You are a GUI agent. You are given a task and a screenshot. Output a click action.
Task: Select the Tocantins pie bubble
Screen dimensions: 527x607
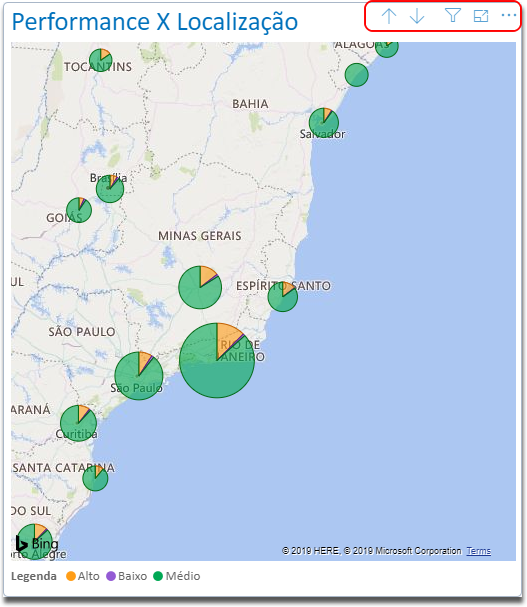[101, 60]
